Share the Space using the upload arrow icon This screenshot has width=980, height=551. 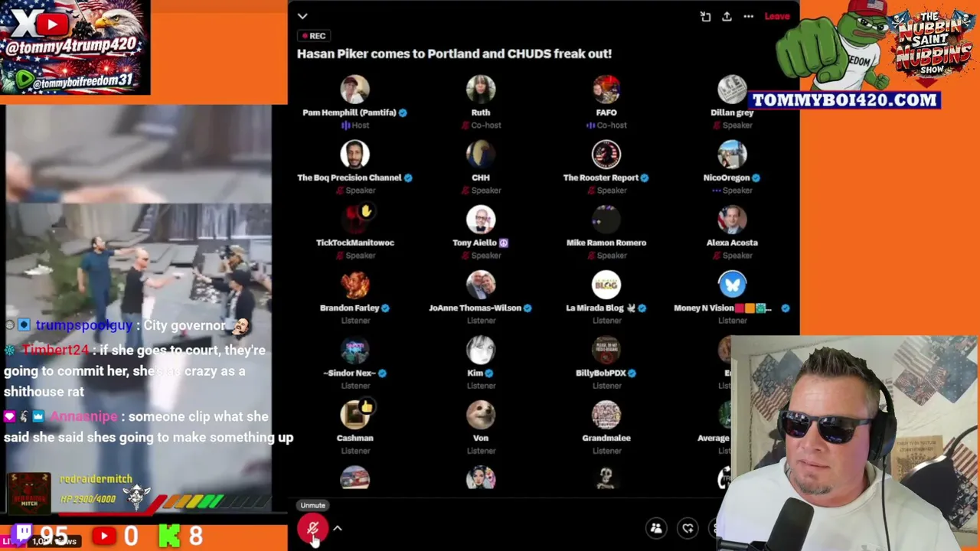pyautogui.click(x=727, y=16)
